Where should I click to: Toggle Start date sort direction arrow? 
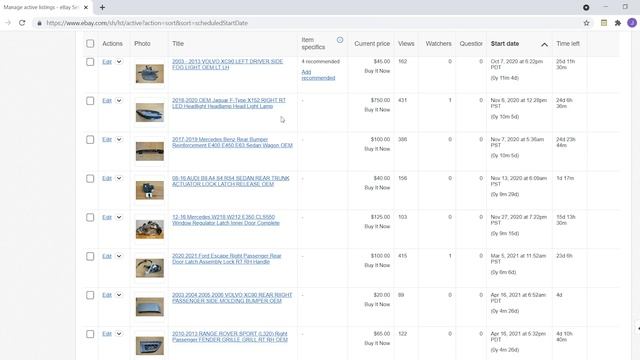(x=544, y=44)
